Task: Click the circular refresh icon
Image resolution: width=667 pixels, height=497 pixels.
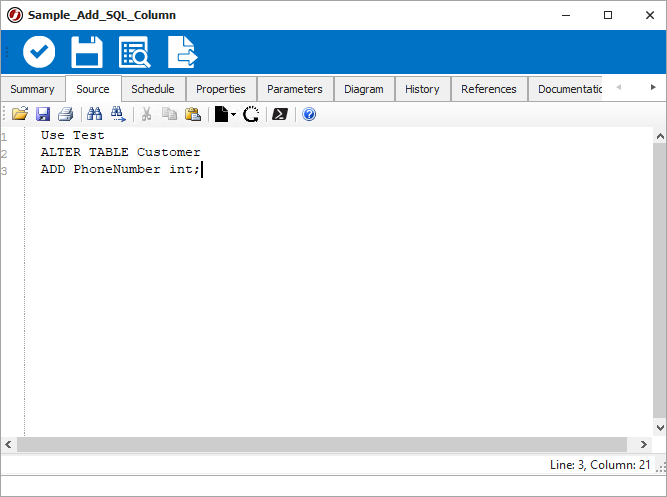Action: [x=251, y=114]
